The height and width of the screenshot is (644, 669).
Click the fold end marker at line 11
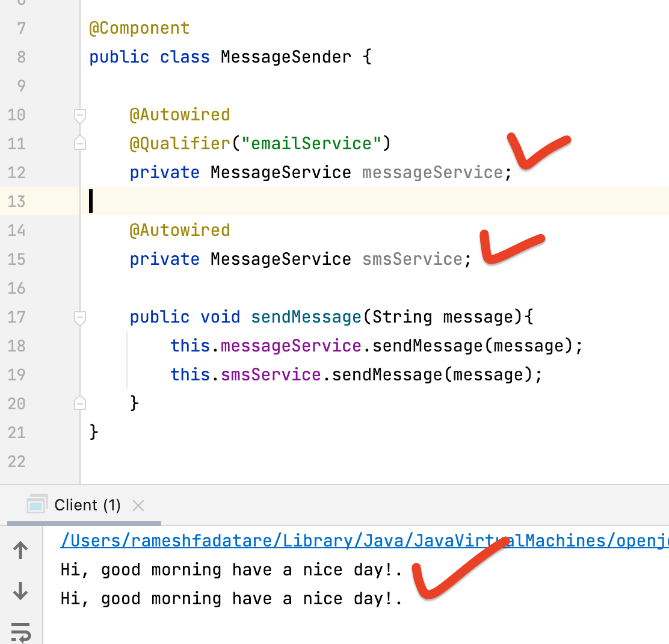point(80,143)
